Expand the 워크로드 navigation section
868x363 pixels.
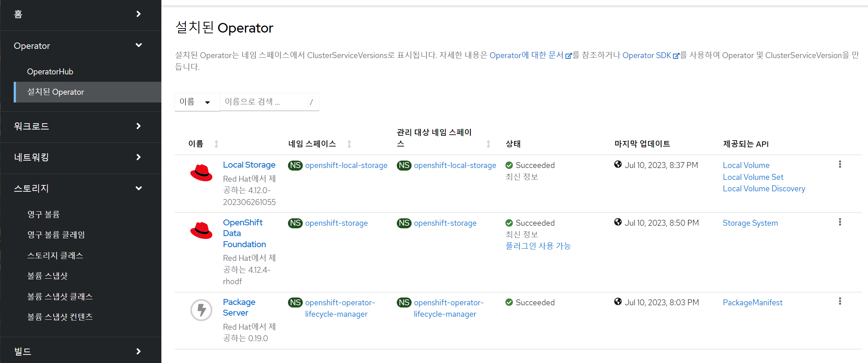[81, 126]
